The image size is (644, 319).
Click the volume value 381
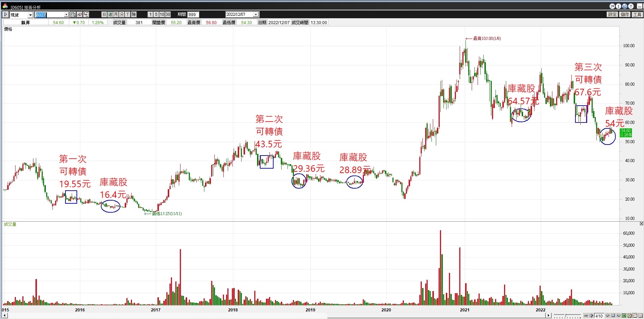pos(139,22)
